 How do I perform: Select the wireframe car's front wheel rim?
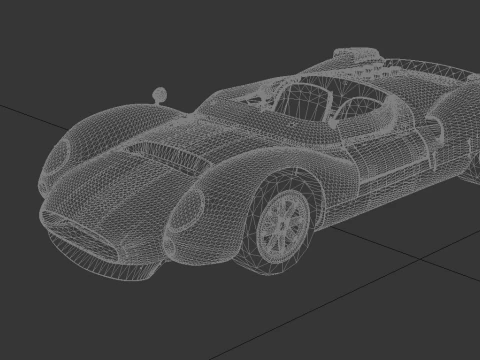point(283,226)
